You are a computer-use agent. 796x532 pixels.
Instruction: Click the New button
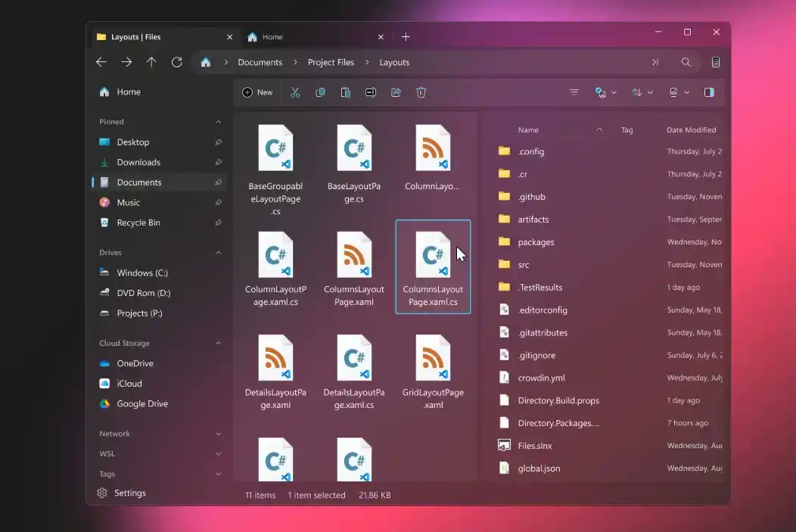point(257,92)
